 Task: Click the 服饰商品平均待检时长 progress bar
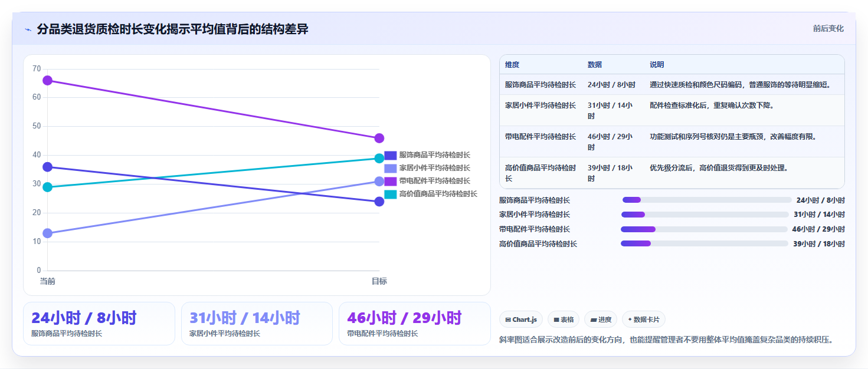click(x=707, y=200)
